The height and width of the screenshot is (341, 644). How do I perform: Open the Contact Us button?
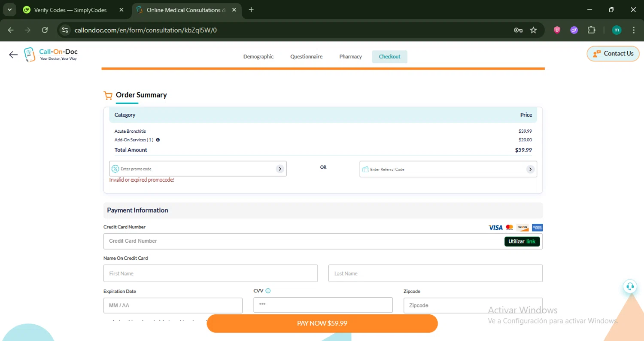(613, 54)
